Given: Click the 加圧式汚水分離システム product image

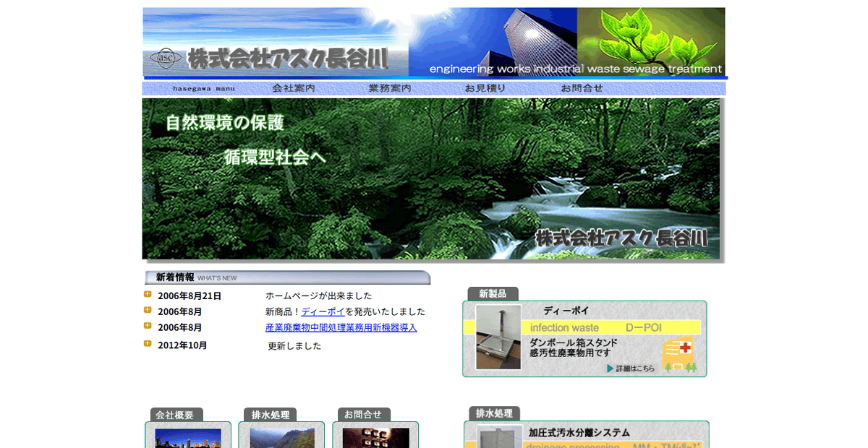Looking at the screenshot, I should tap(498, 437).
